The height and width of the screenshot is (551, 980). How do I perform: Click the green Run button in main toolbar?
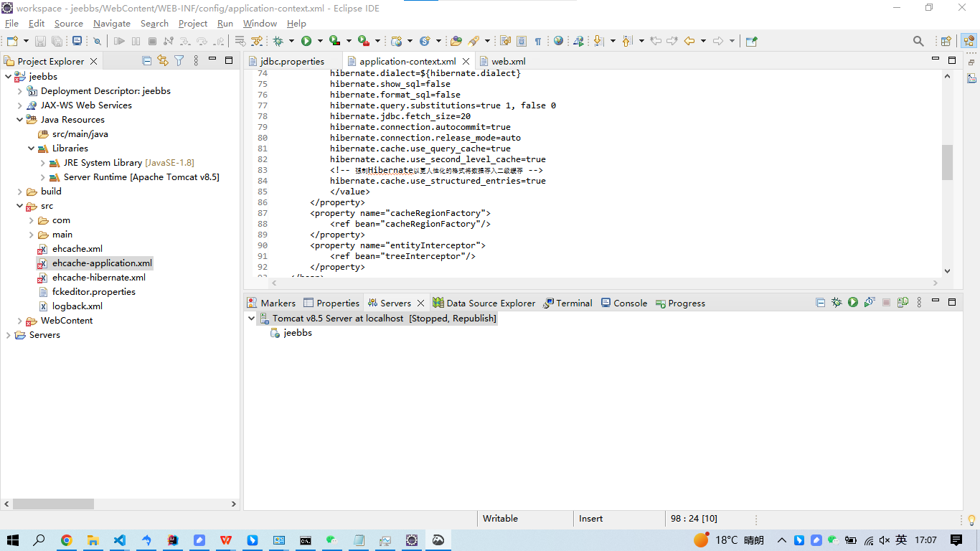click(x=306, y=42)
